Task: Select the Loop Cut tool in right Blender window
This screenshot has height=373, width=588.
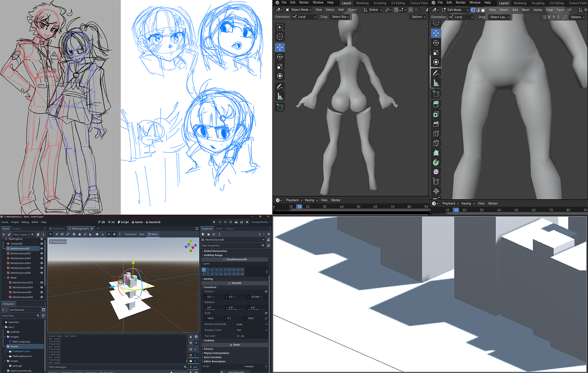Action: tap(436, 134)
